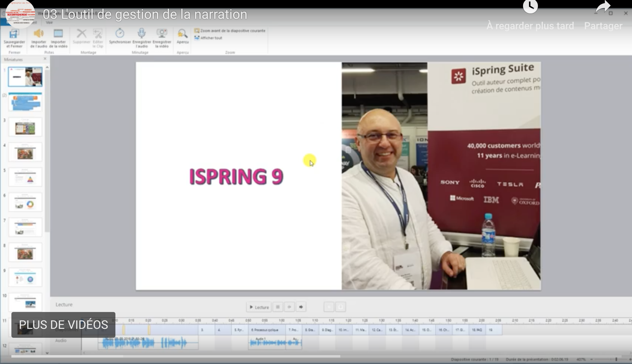This screenshot has width=632, height=364.
Task: Click zoom minus button in status bar
Action: click(592, 359)
